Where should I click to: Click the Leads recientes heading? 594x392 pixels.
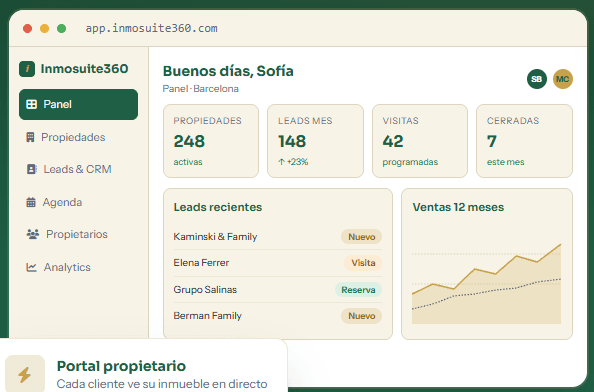(x=218, y=207)
